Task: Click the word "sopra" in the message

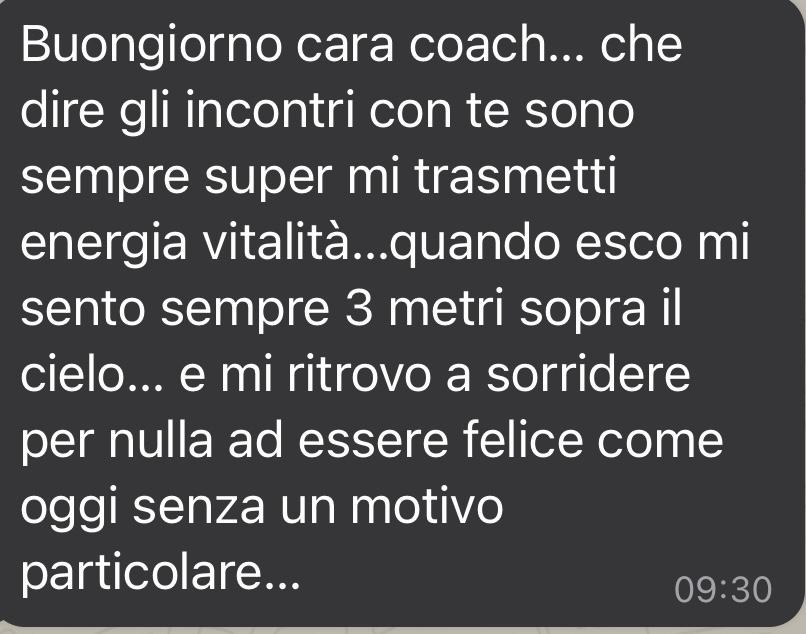Action: click(582, 312)
